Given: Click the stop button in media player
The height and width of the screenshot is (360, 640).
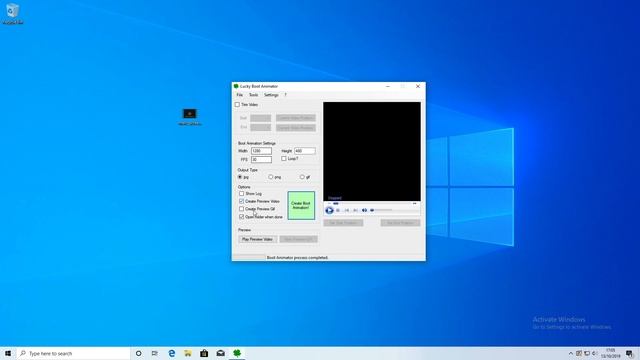Looking at the screenshot, I should coord(338,210).
